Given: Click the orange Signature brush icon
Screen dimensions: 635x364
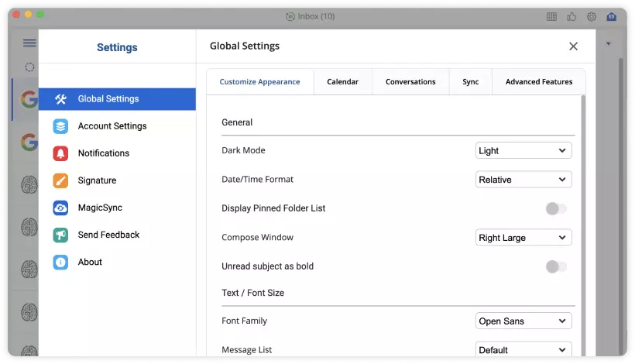Looking at the screenshot, I should click(x=60, y=180).
